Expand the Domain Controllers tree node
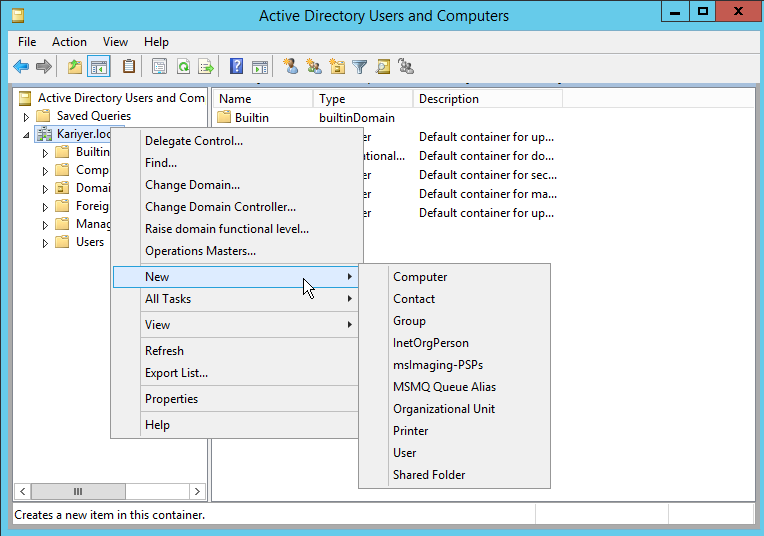 45,189
